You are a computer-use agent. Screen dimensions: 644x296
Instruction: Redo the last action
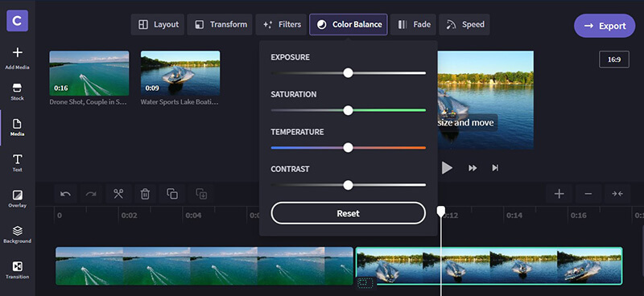(x=91, y=194)
